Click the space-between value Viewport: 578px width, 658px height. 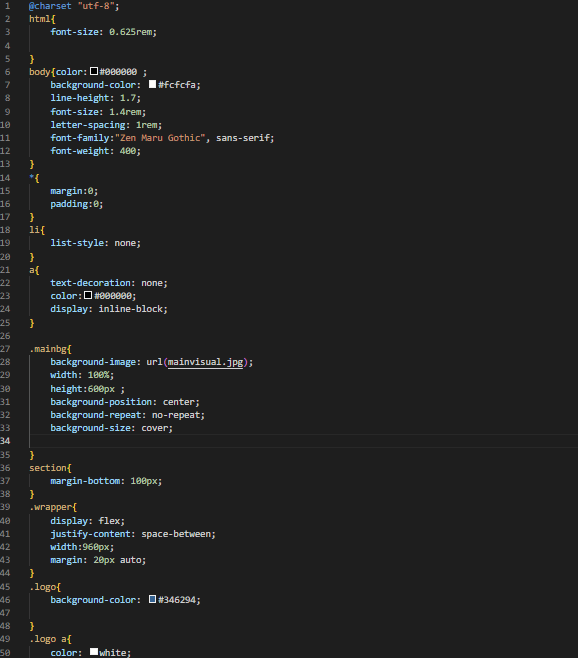[x=175, y=534]
